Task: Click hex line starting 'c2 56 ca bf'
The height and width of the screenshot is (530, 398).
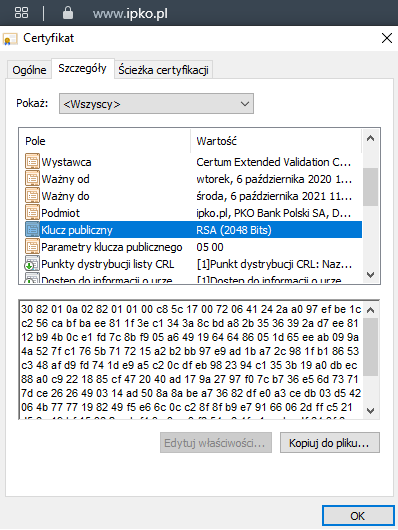Action: 190,323
